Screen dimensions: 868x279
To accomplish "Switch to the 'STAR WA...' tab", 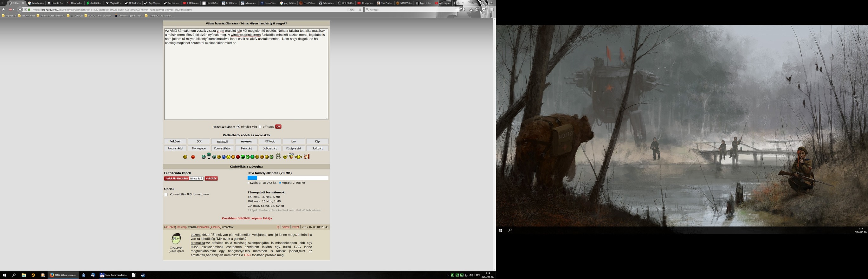I will (404, 3).
